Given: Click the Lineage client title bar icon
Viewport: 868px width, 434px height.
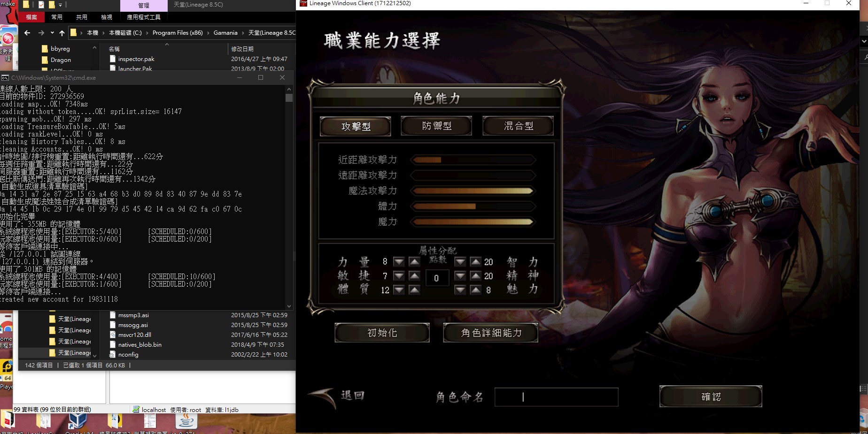Looking at the screenshot, I should [x=303, y=3].
